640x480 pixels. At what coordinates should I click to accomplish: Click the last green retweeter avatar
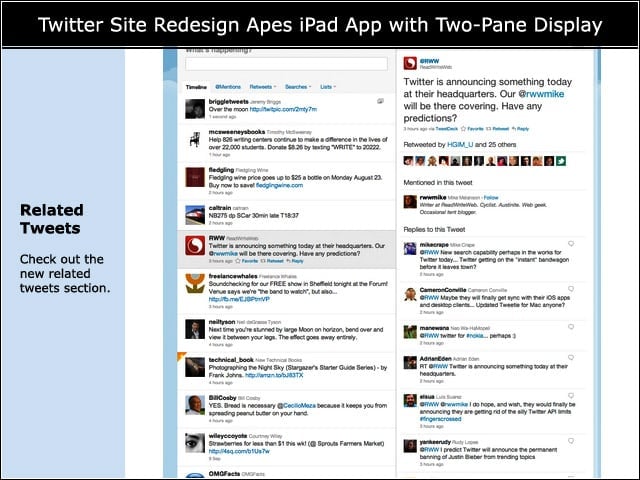[561, 161]
